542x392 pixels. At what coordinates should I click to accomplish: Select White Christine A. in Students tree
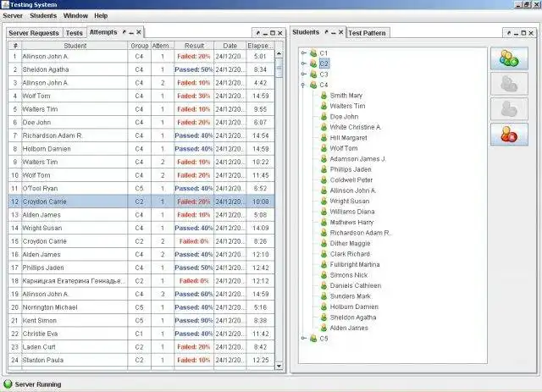(x=356, y=127)
